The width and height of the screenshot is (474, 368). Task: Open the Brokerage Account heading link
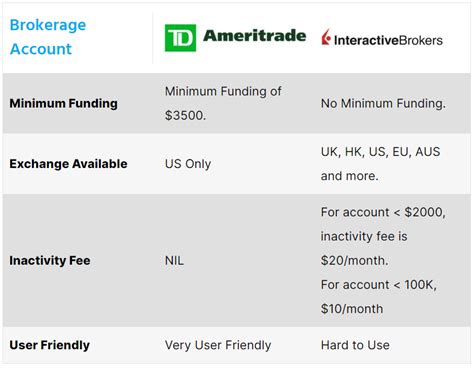coord(48,37)
